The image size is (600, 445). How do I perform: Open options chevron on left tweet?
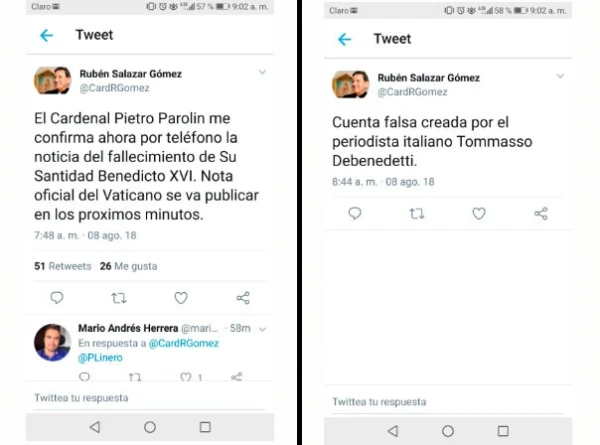coord(263,72)
